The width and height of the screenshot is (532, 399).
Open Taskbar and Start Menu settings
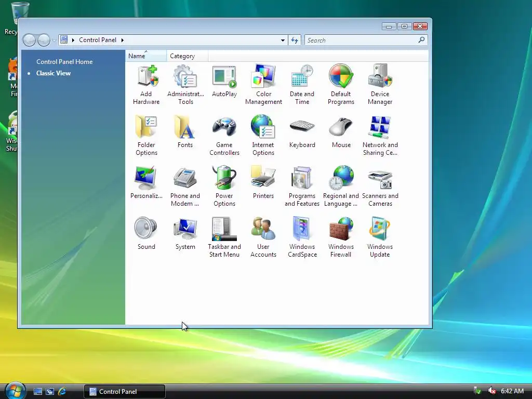point(224,237)
